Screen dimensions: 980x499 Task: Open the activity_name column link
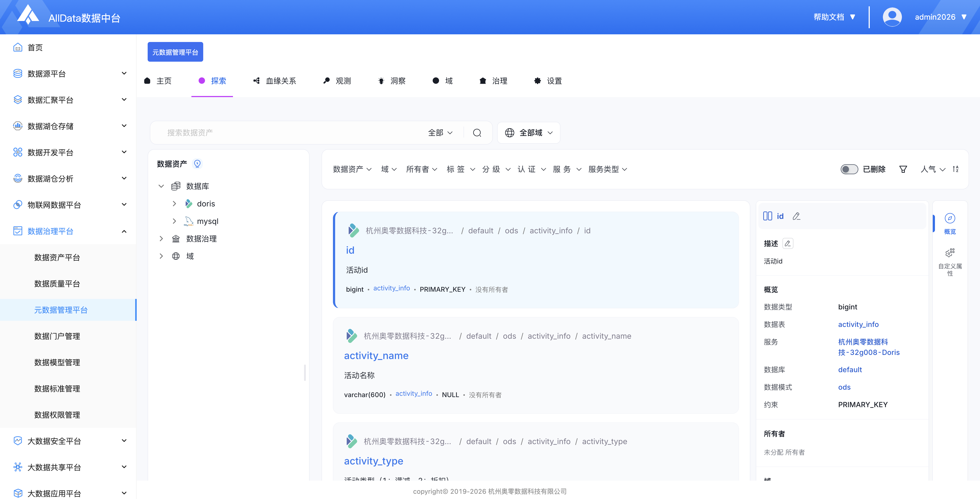pos(376,355)
